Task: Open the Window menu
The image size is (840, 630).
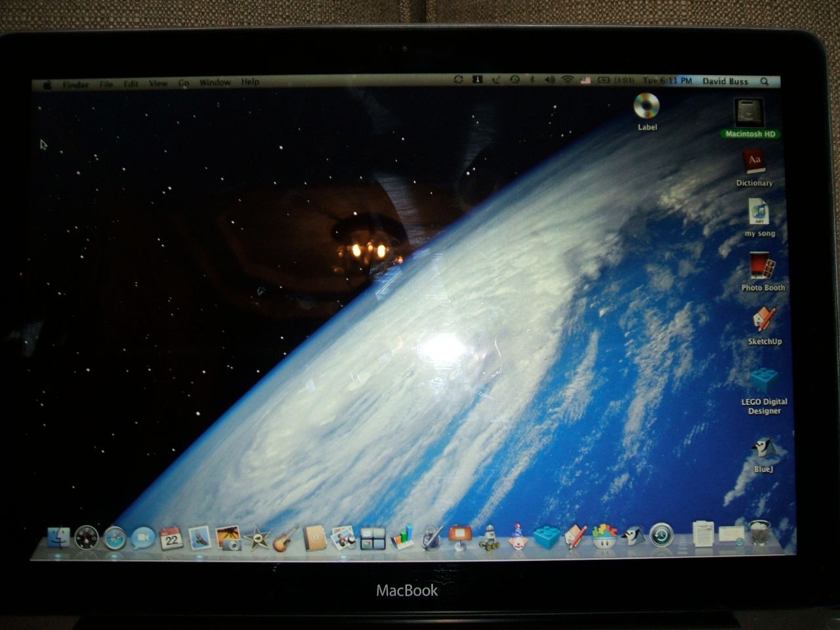Action: pyautogui.click(x=215, y=83)
